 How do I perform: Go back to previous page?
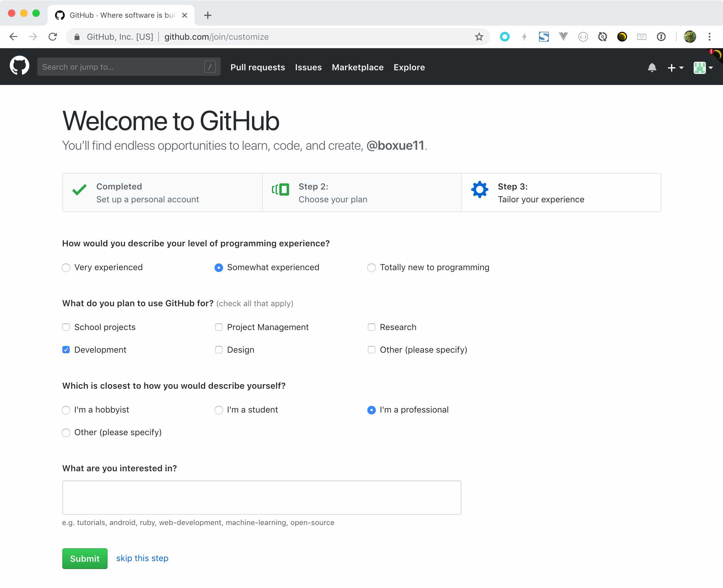click(13, 37)
